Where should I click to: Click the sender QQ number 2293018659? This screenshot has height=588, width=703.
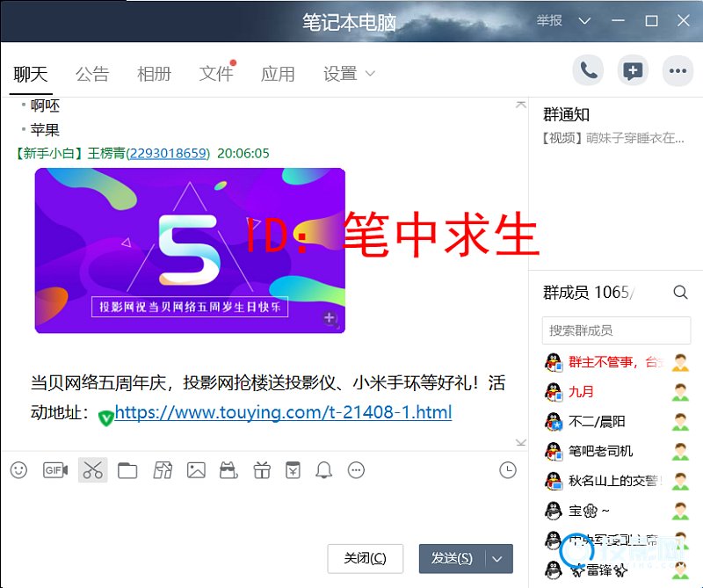pyautogui.click(x=168, y=154)
